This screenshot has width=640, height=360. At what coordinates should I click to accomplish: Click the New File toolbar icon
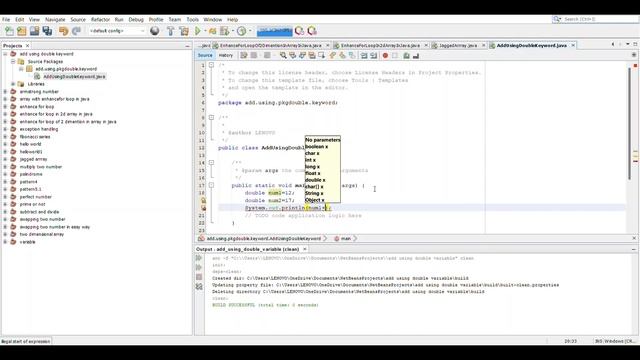9,31
